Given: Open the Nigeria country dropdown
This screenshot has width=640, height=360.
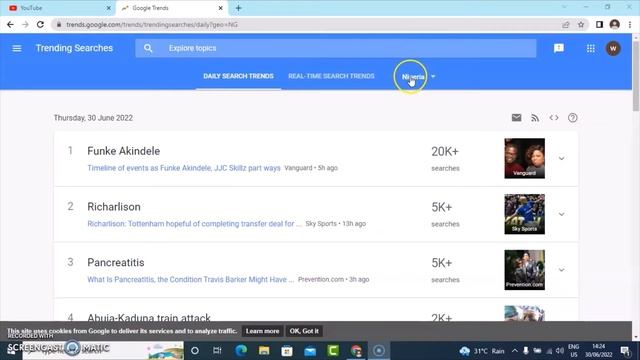Looking at the screenshot, I should pyautogui.click(x=418, y=76).
